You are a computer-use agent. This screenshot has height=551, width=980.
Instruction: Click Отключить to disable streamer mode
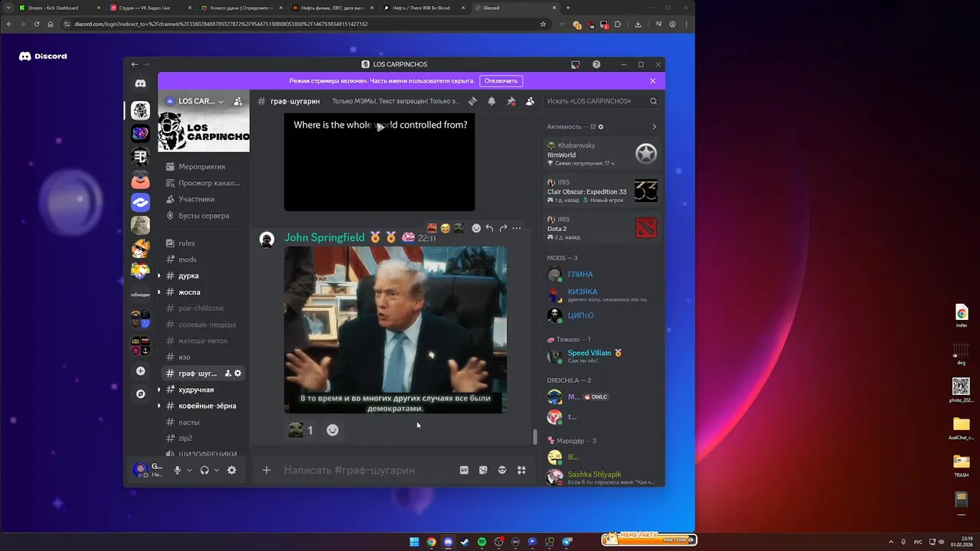[501, 80]
